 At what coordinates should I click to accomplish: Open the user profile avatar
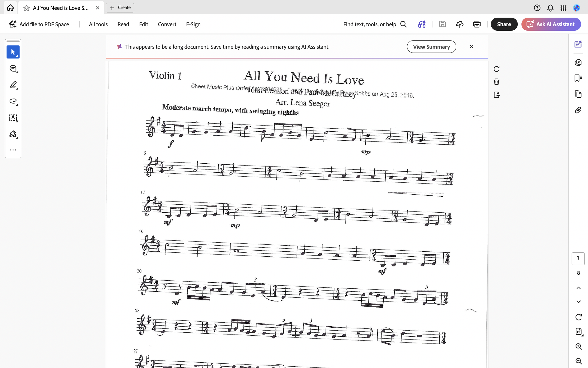coord(576,8)
